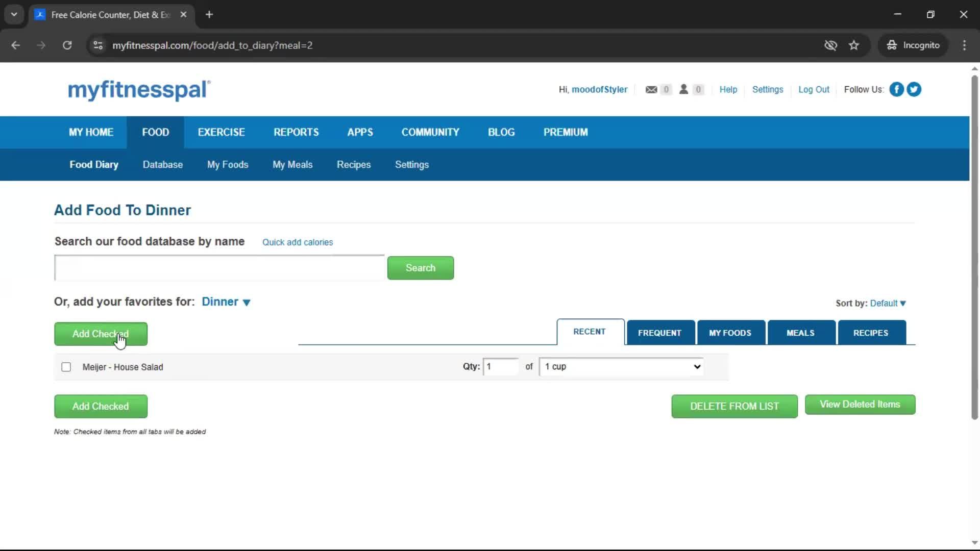
Task: Open FOOD in main navigation
Action: [156, 132]
